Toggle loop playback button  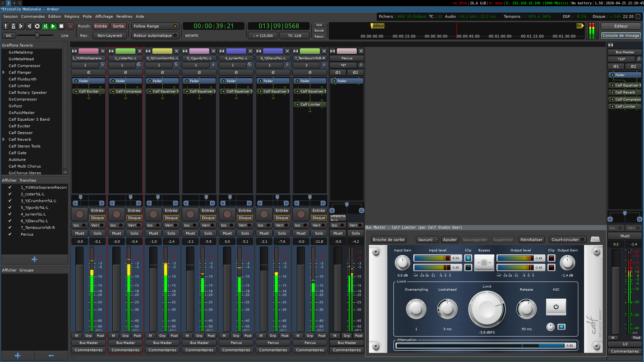37,26
